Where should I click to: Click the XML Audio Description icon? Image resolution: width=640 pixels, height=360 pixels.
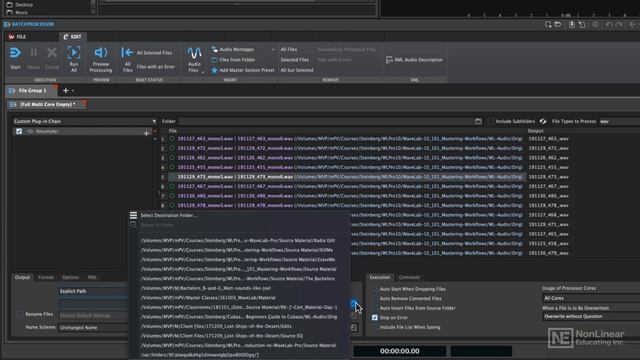(389, 60)
